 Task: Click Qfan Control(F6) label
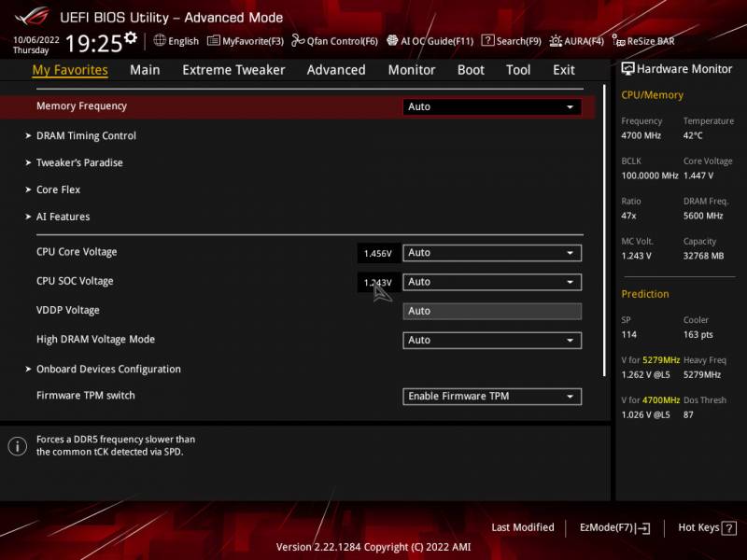[342, 41]
